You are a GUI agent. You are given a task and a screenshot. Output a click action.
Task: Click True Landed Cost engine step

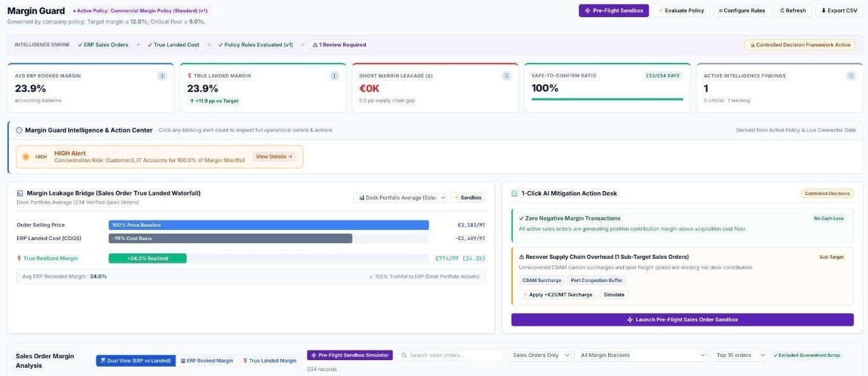tap(173, 45)
